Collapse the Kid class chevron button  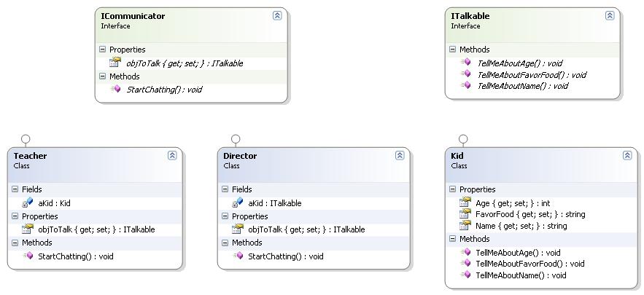coord(627,155)
